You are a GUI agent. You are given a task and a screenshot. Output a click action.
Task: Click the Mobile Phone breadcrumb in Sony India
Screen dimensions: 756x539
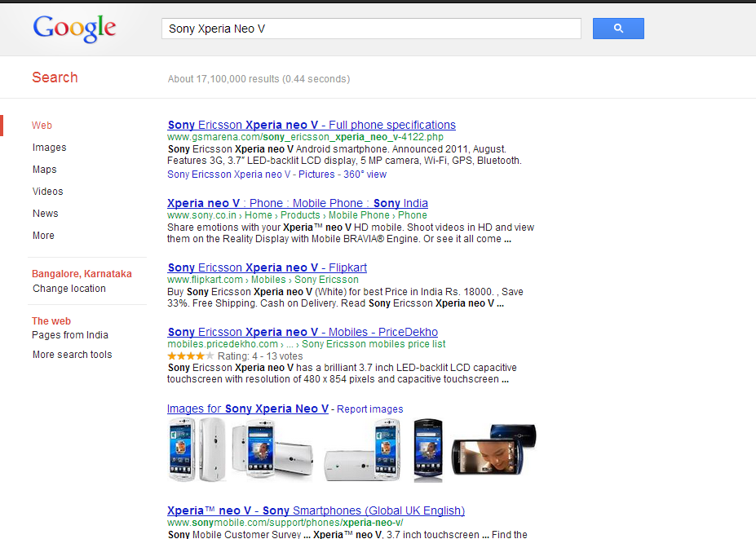coord(359,215)
